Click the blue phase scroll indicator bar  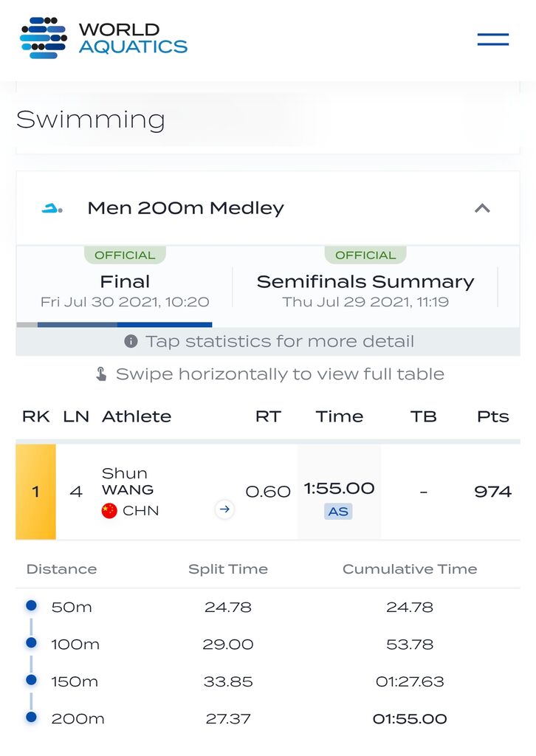[x=125, y=325]
